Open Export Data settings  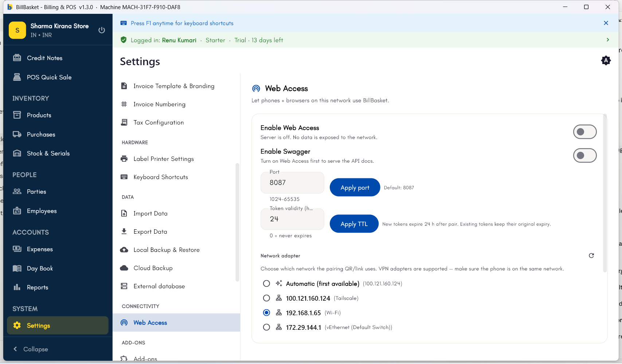[176, 232]
